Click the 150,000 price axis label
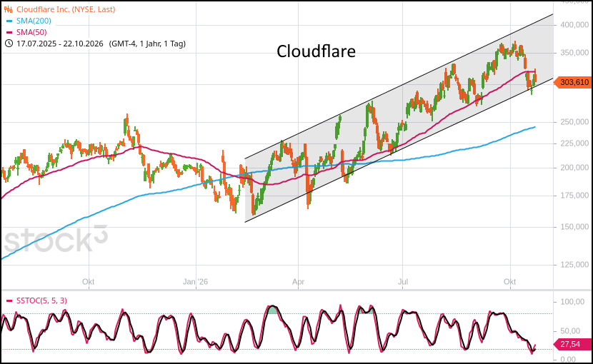This screenshot has width=593, height=364. 574,227
